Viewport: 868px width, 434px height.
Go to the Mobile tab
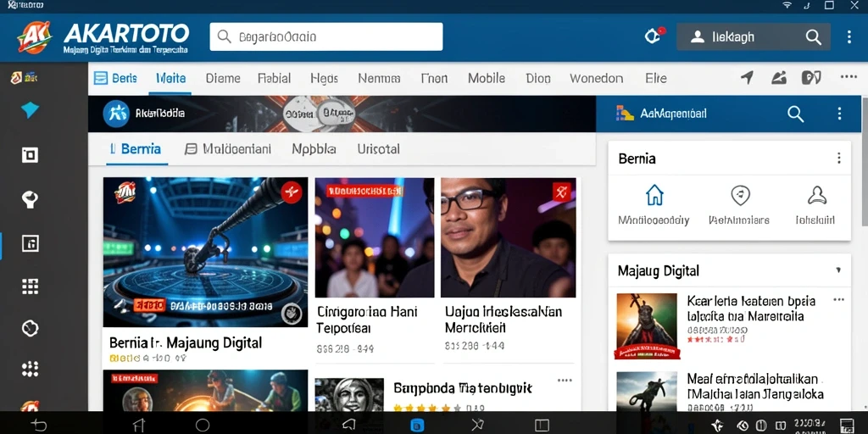click(486, 78)
